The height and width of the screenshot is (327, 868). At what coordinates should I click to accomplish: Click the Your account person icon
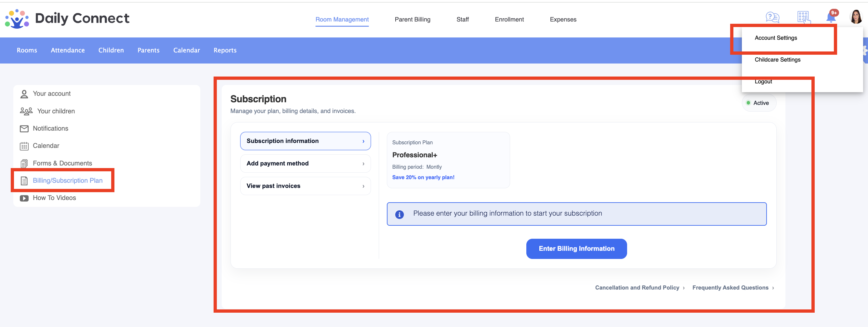(24, 94)
